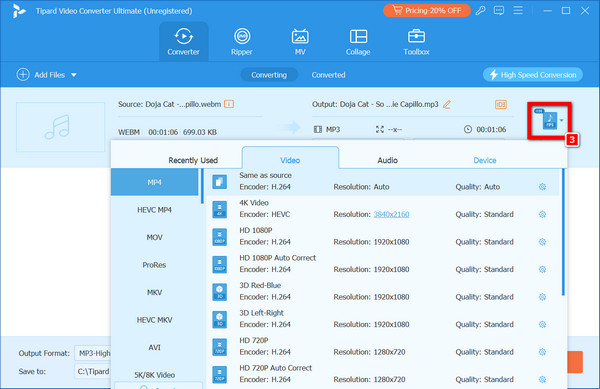Switch to the Audio tab
Viewport: 600px width, 389px height.
pyautogui.click(x=387, y=160)
